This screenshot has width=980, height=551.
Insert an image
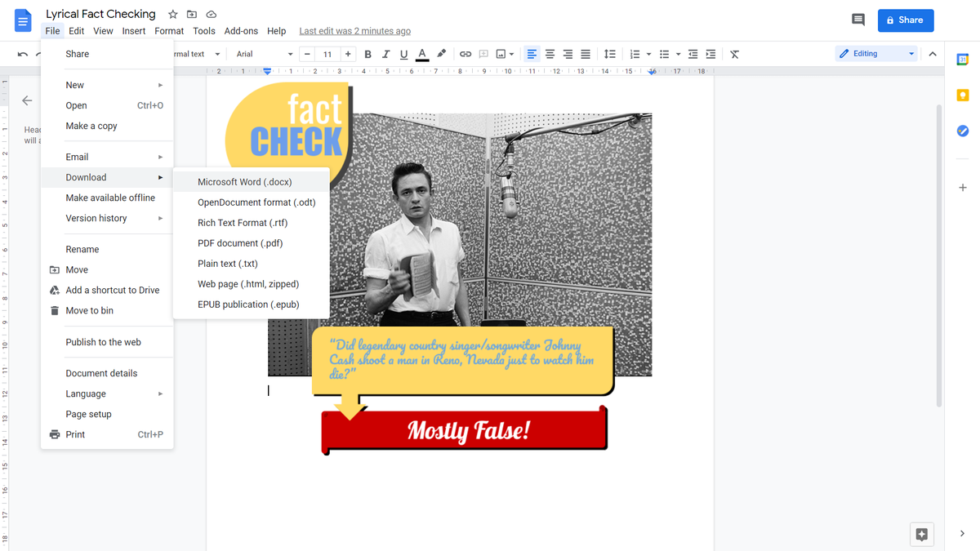coord(500,53)
